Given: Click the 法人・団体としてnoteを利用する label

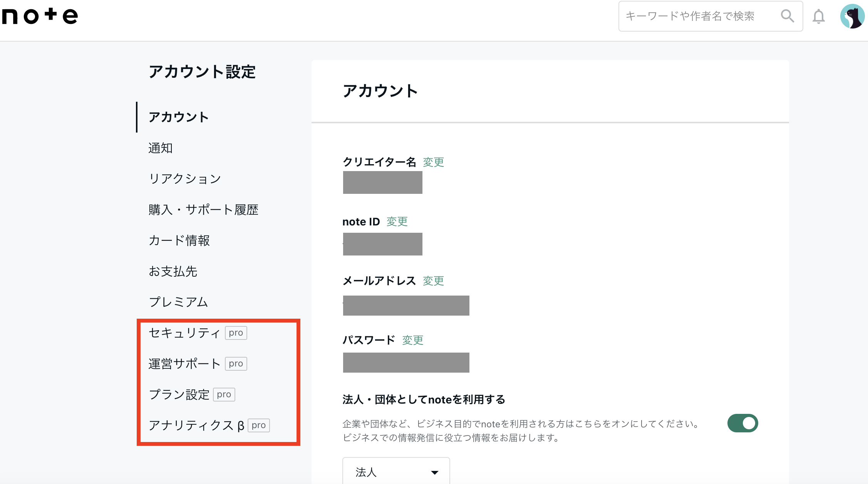Looking at the screenshot, I should click(424, 400).
